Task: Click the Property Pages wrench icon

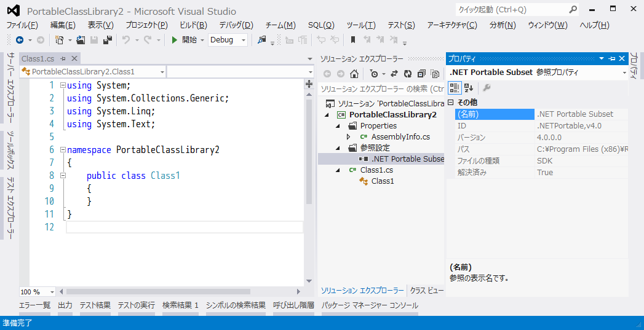Action: coord(487,87)
